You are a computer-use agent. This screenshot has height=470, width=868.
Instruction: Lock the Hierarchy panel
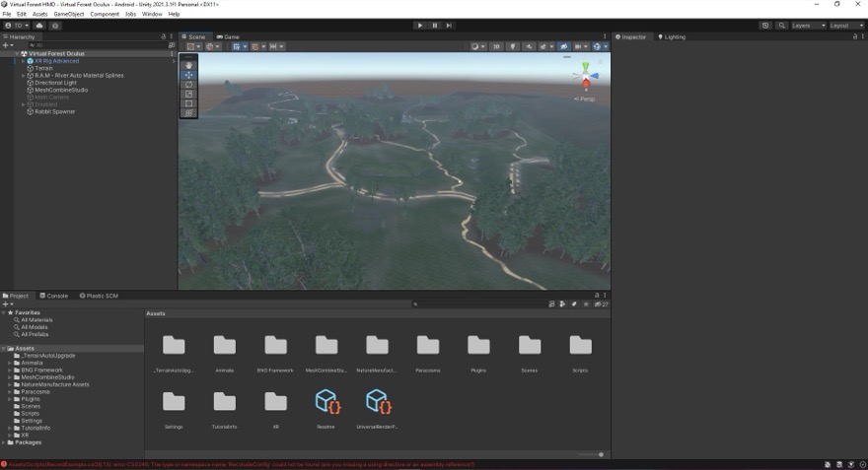[x=164, y=36]
